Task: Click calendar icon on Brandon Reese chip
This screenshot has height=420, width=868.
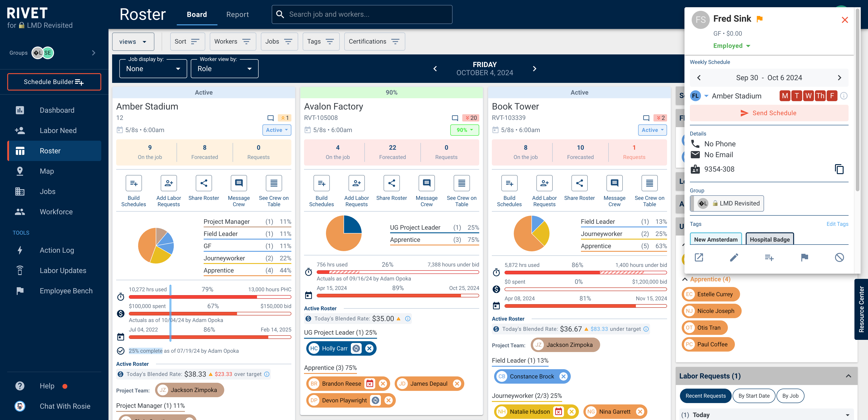Action: pyautogui.click(x=370, y=384)
